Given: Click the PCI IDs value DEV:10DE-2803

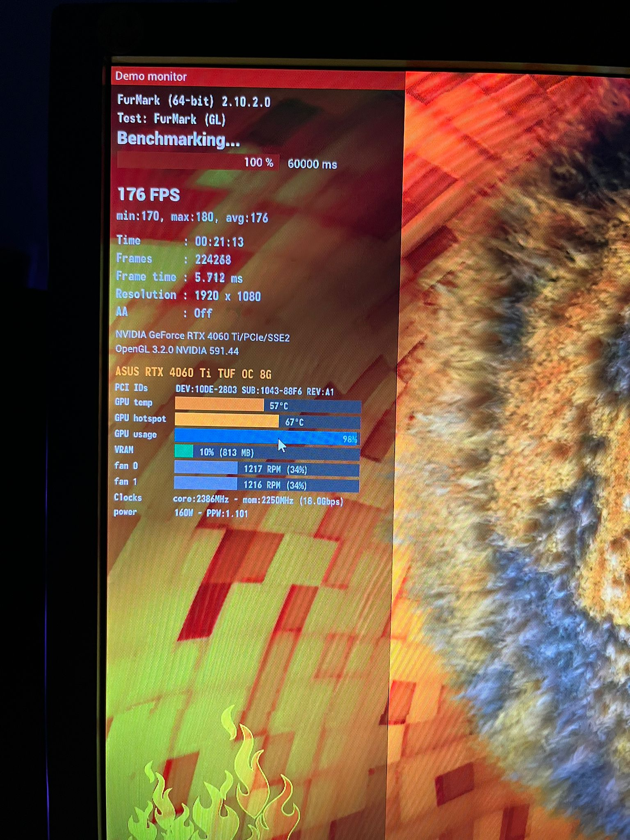Looking at the screenshot, I should (x=206, y=390).
